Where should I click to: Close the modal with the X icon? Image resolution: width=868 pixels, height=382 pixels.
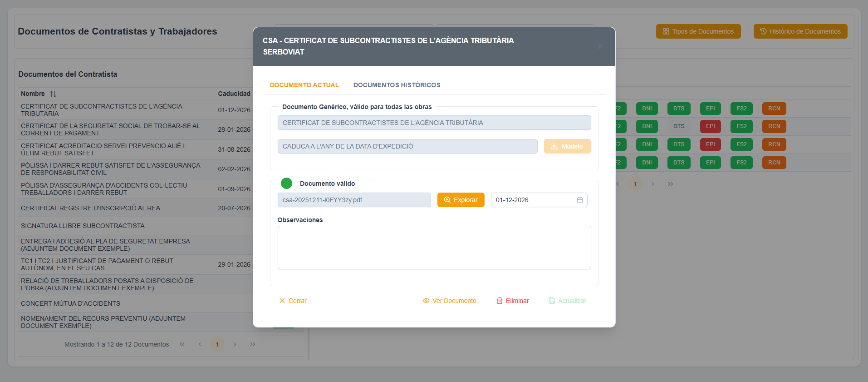pyautogui.click(x=600, y=46)
